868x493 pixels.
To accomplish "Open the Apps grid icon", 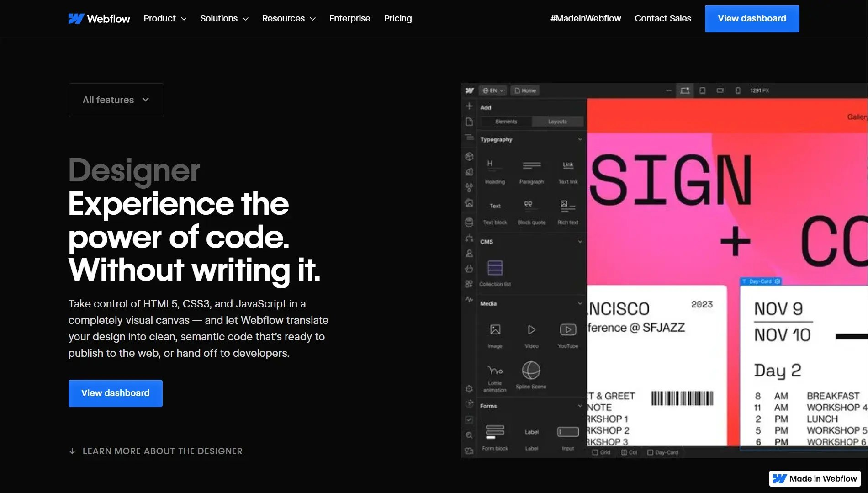I will (469, 284).
